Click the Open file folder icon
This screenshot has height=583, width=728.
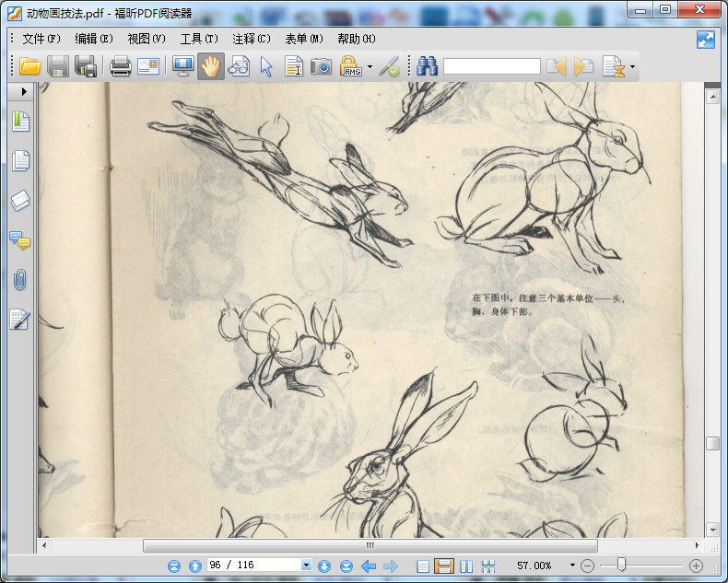pos(29,66)
